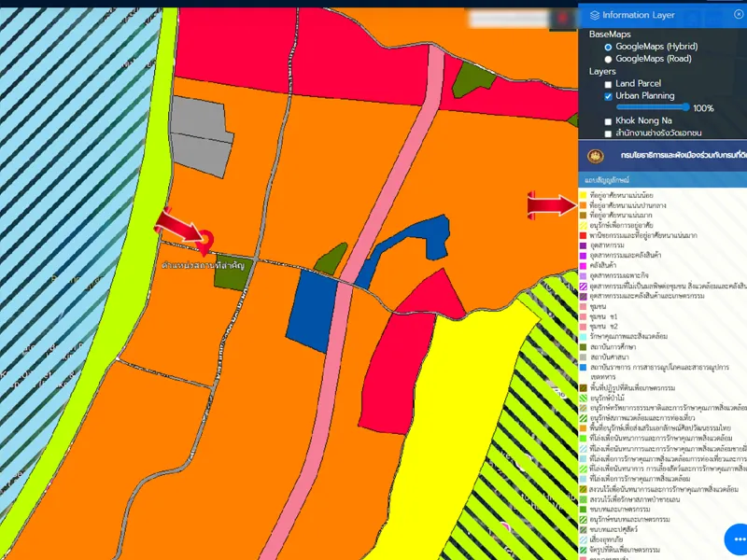
Task: Click the yellow low-density residential legend swatch
Action: (583, 194)
